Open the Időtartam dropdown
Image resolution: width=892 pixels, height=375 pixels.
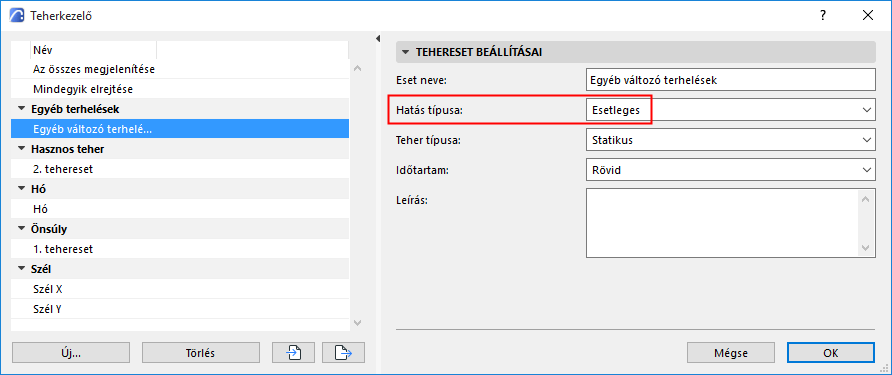click(730, 169)
